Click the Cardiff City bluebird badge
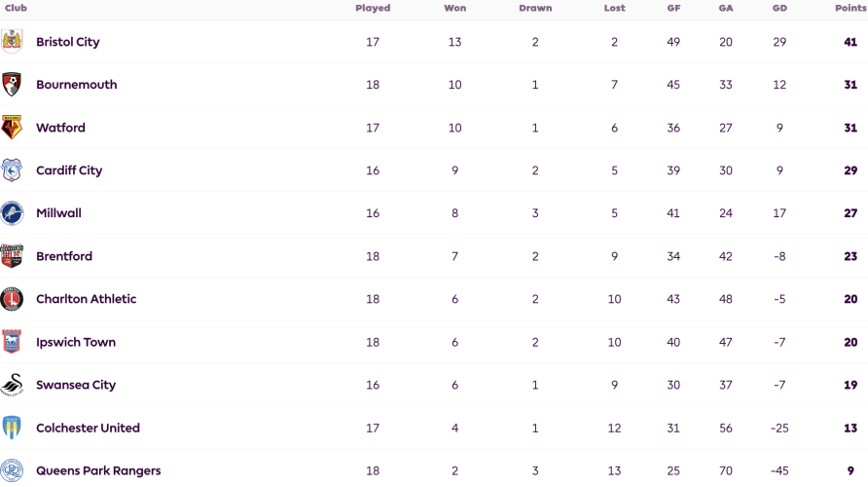Viewport: 868px width, 487px height. pos(12,170)
